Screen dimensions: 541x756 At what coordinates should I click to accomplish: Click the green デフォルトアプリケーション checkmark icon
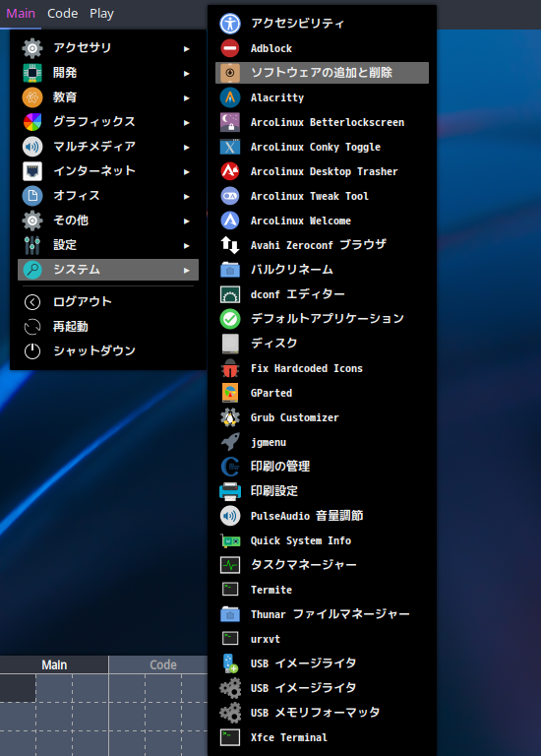(230, 319)
